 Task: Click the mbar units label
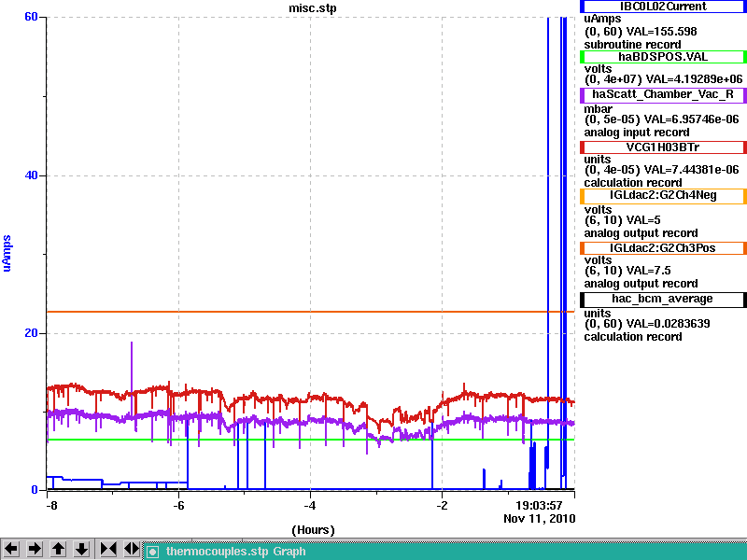click(x=598, y=109)
